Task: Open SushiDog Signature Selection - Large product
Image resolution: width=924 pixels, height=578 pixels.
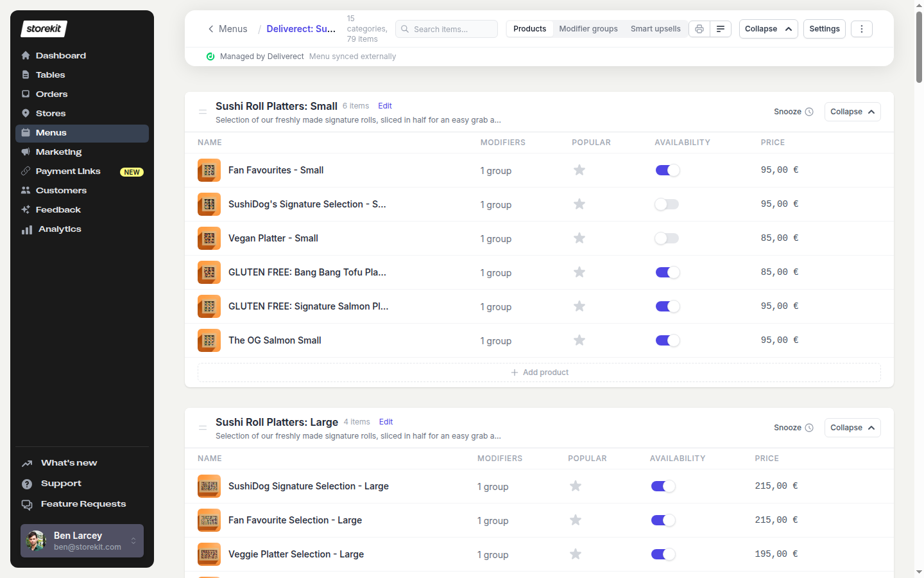Action: tap(309, 486)
